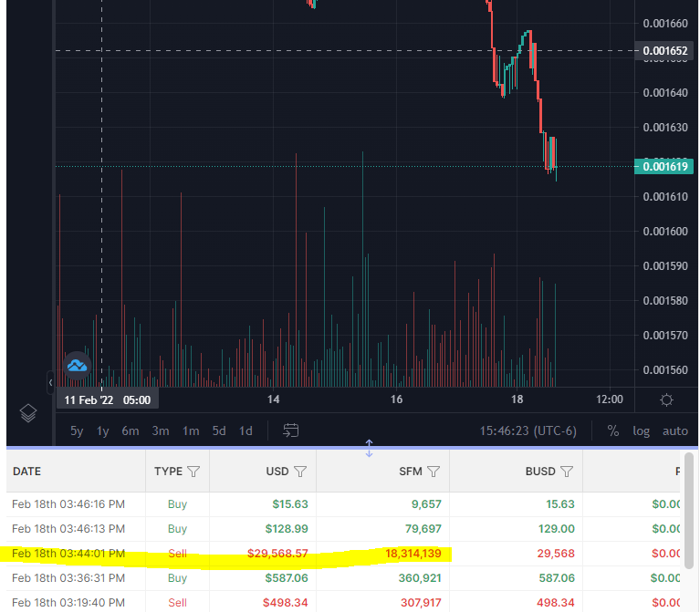Select the Feb 18th 03:44:01 PM sell row date
700x612 pixels.
tap(68, 554)
